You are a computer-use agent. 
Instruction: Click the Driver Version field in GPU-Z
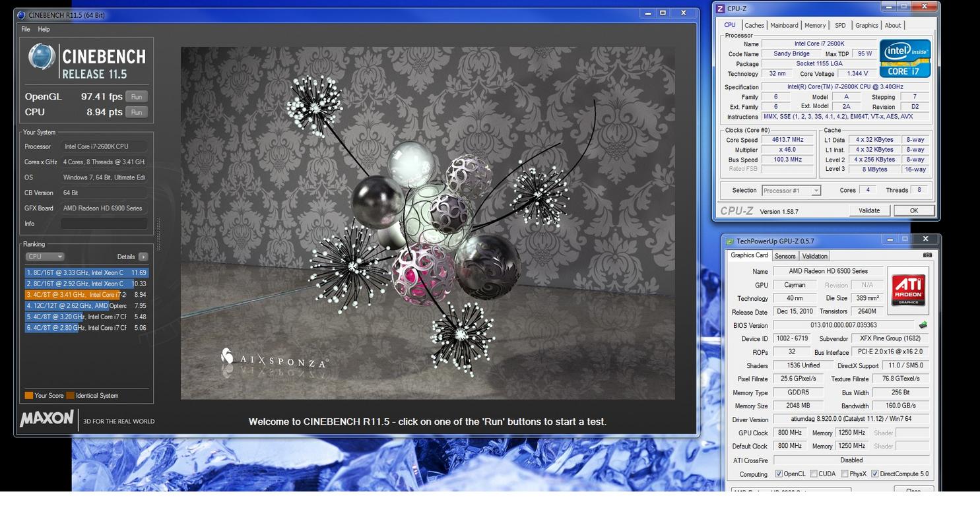[x=851, y=419]
